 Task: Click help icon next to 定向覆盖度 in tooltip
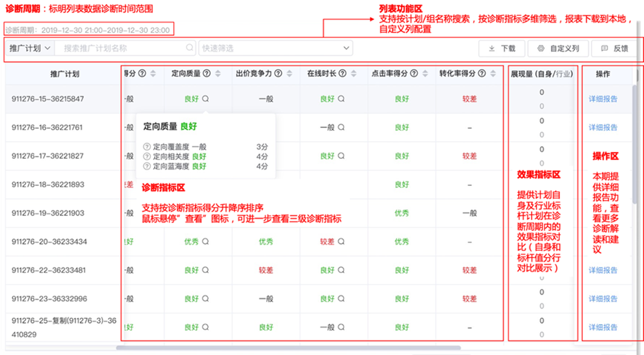pyautogui.click(x=147, y=147)
